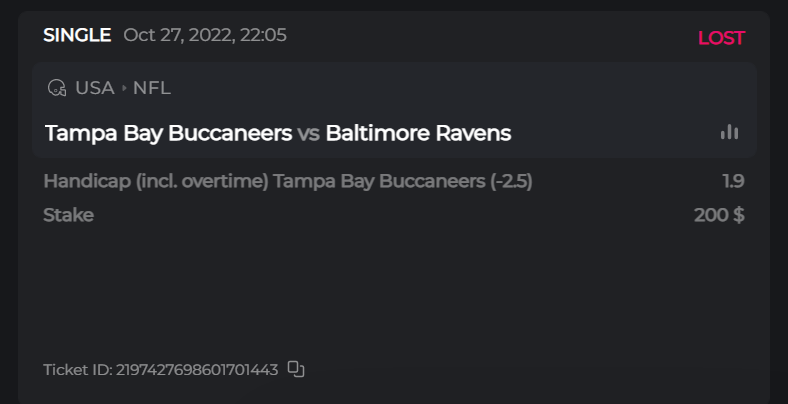
Task: Click the football sport icon beside USA
Action: coord(57,88)
